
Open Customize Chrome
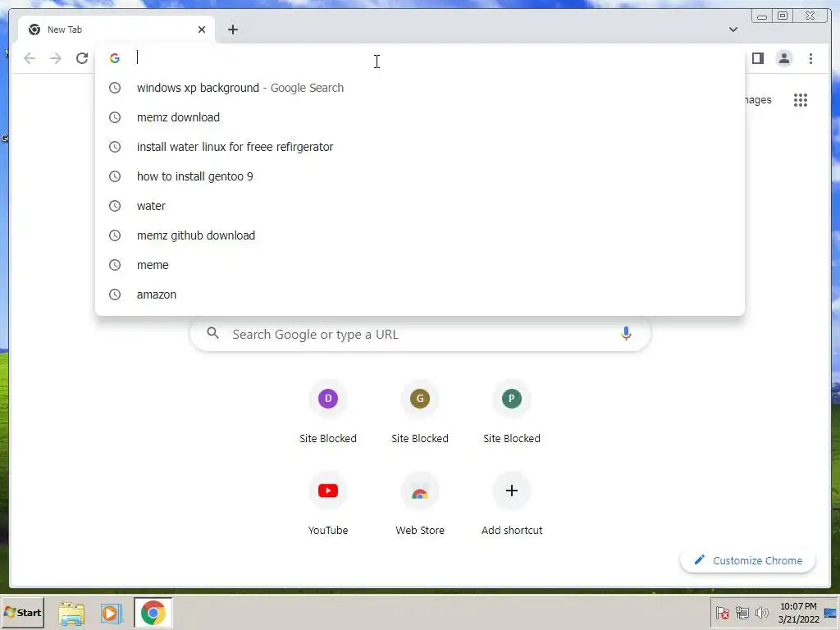[x=748, y=560]
